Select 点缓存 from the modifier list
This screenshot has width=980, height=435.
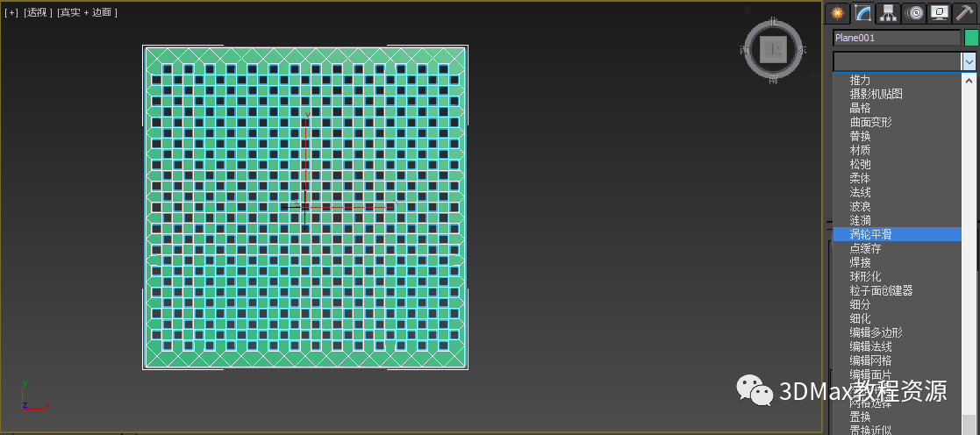[897, 249]
